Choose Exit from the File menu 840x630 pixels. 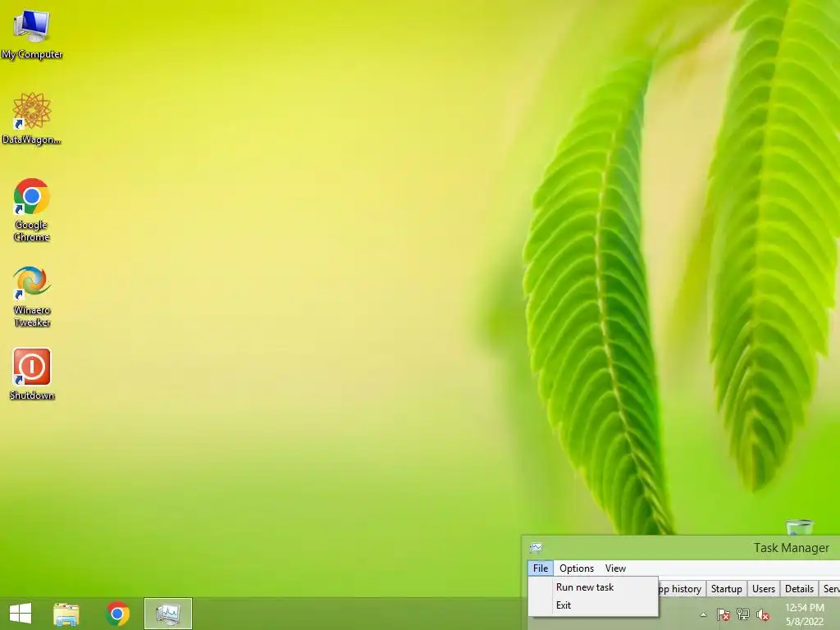pos(593,605)
